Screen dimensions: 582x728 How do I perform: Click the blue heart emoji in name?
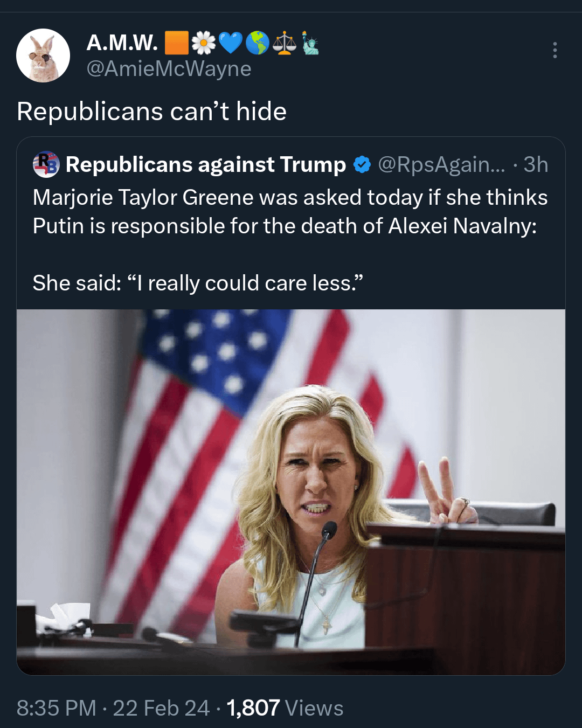[x=231, y=43]
